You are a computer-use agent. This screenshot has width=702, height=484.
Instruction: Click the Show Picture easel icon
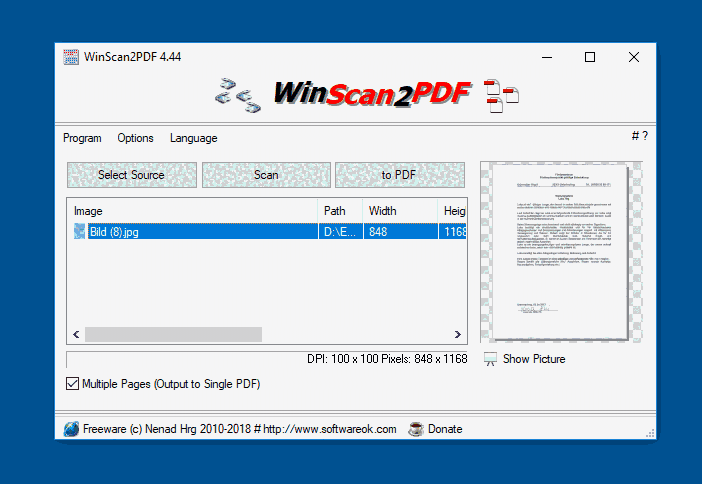tap(490, 359)
